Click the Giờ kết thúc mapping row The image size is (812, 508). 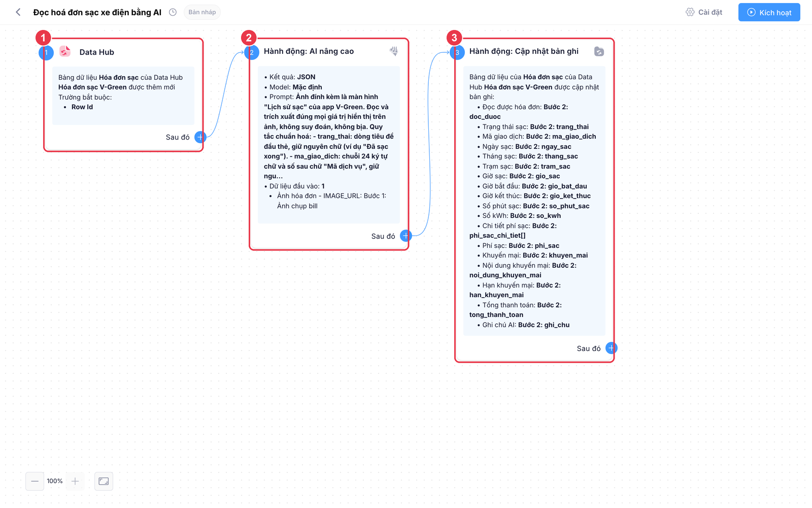click(x=534, y=196)
